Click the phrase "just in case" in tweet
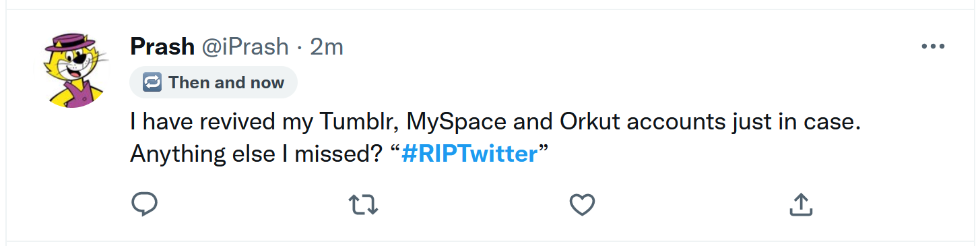 [792, 122]
